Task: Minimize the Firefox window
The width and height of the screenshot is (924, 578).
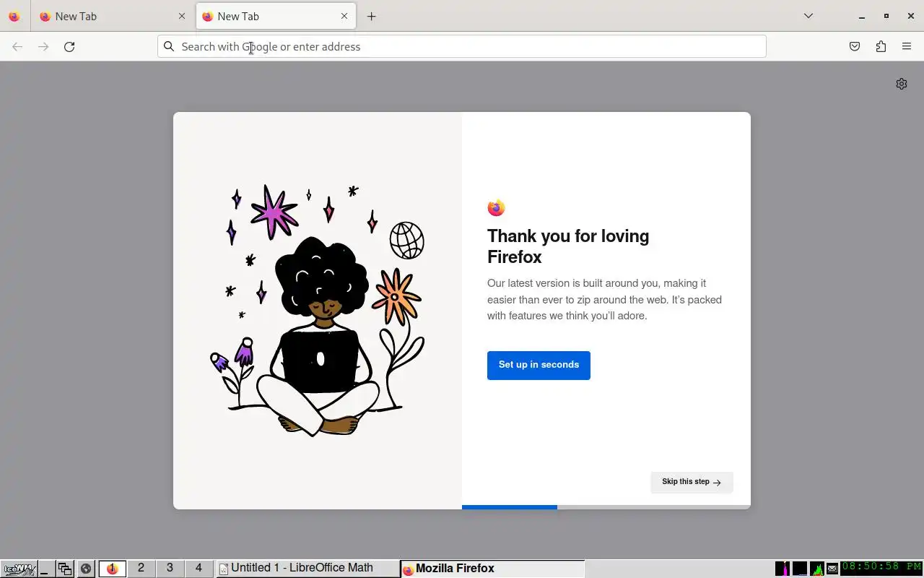Action: coord(862,16)
